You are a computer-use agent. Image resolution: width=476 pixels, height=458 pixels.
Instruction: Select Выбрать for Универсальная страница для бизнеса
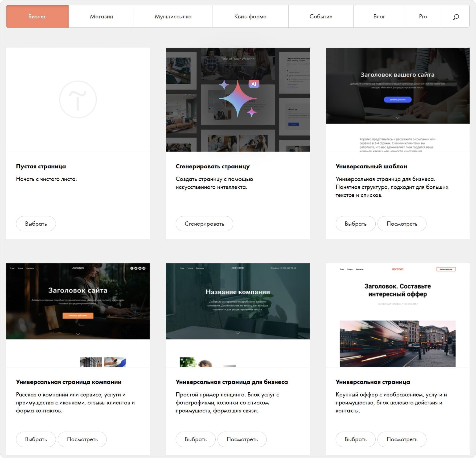point(195,439)
